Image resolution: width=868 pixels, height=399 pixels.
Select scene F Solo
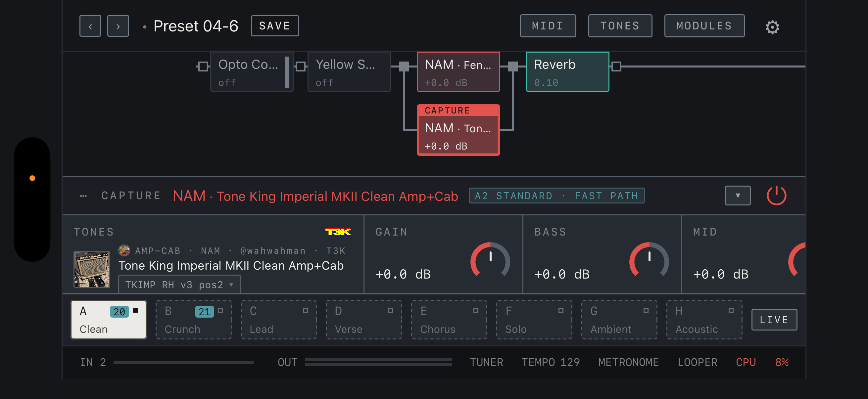point(534,320)
